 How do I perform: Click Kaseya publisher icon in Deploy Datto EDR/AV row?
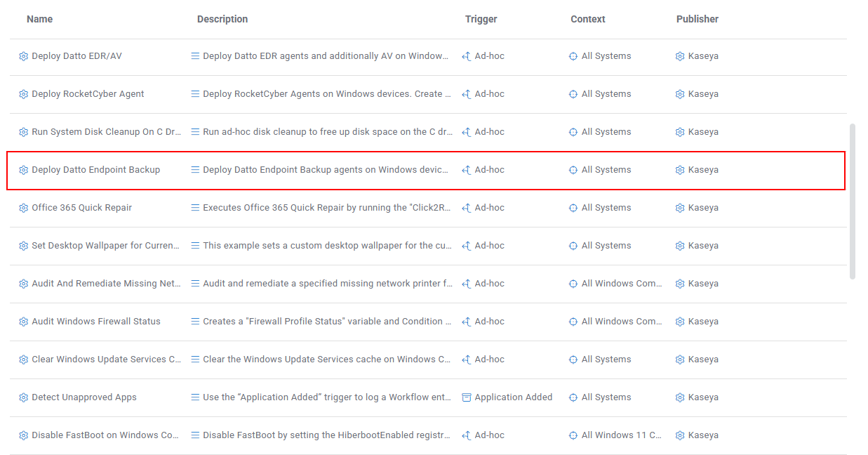coord(680,56)
